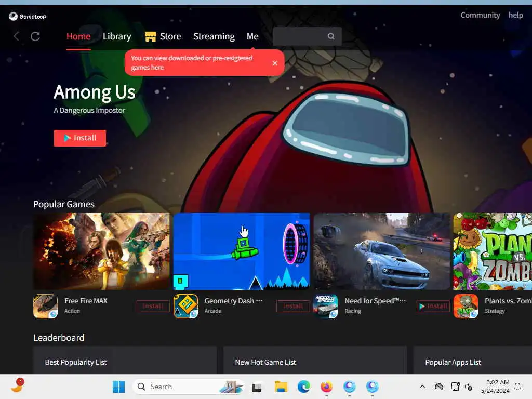Open the Community link

coord(480,15)
